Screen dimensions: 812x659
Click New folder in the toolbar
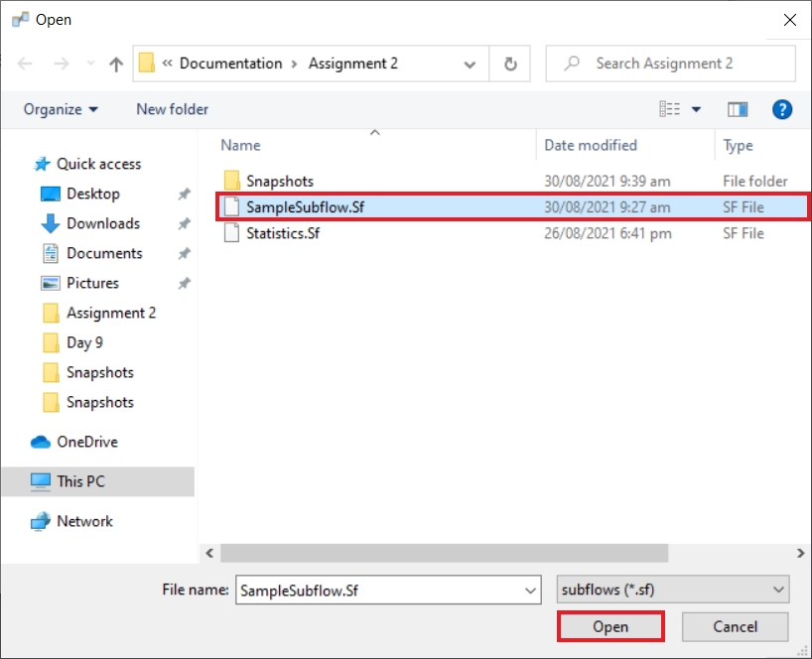point(173,109)
